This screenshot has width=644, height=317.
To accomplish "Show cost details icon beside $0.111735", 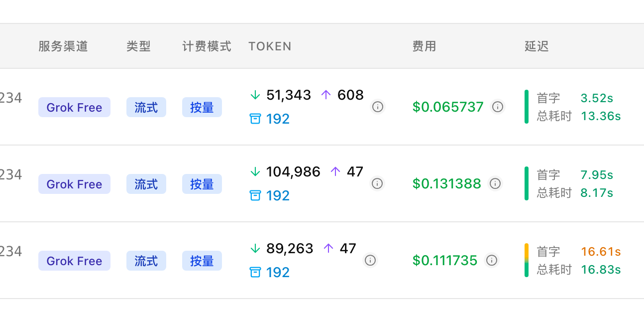I will pyautogui.click(x=492, y=260).
